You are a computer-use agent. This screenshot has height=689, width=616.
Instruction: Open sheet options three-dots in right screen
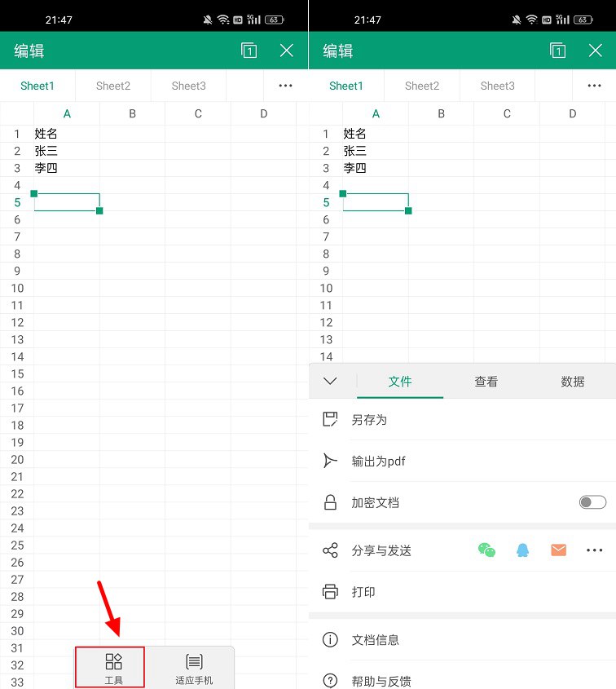pyautogui.click(x=594, y=86)
